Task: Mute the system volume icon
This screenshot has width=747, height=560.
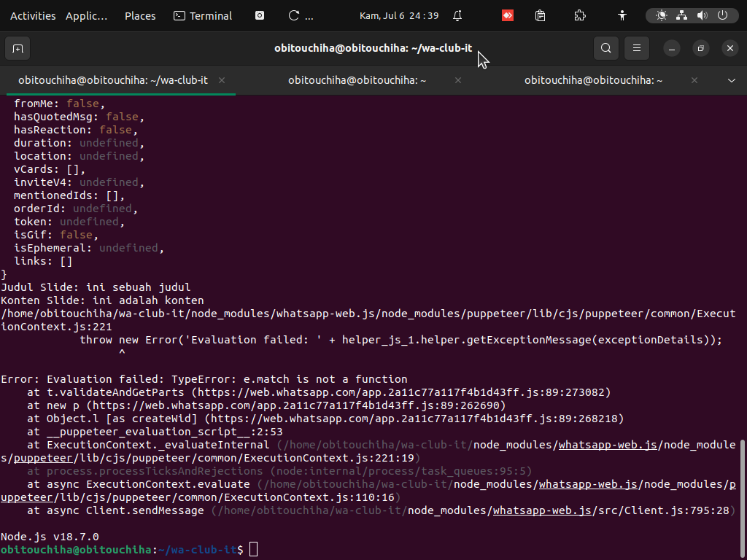Action: (x=702, y=15)
